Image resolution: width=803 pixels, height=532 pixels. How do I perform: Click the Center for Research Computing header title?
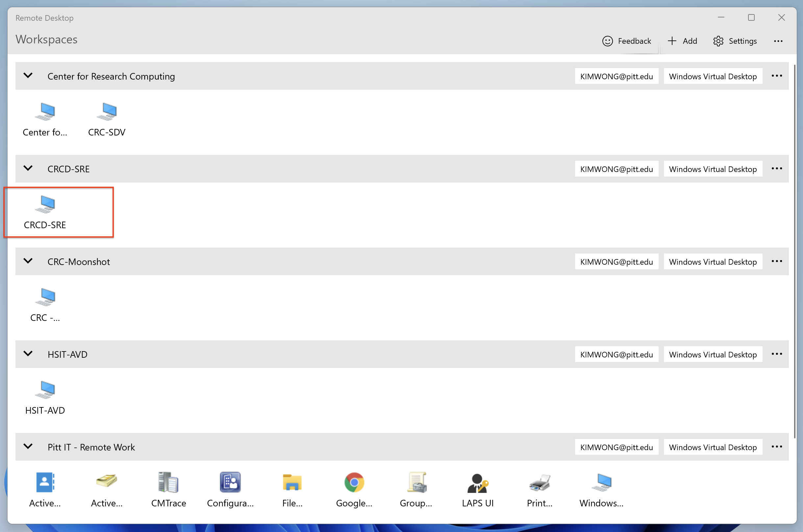coord(111,76)
